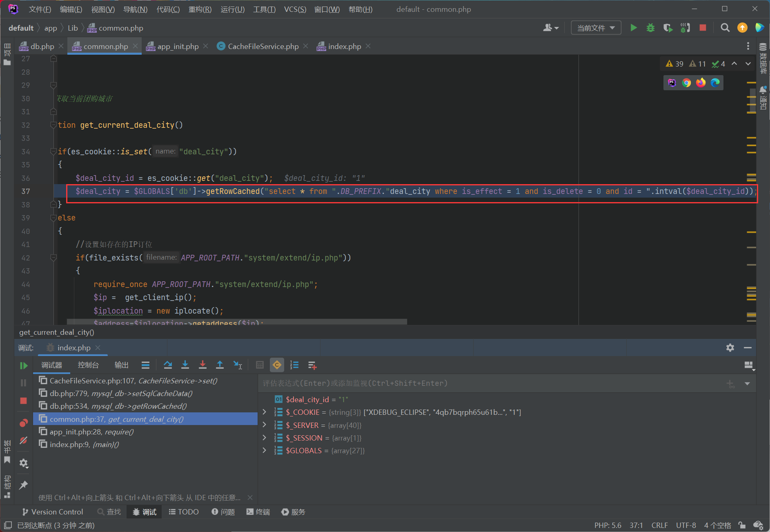Open the Version Control tool window
770x532 pixels.
53,512
